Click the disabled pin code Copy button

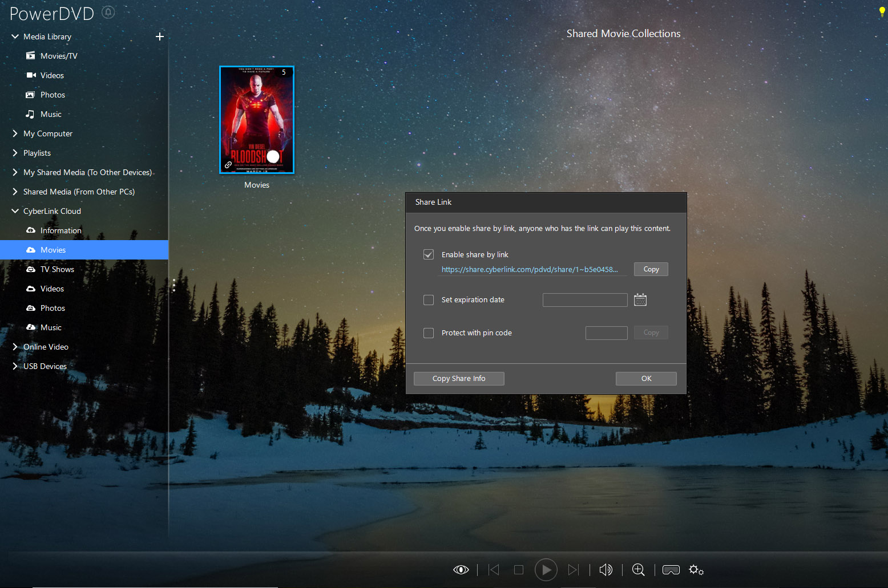coord(651,332)
